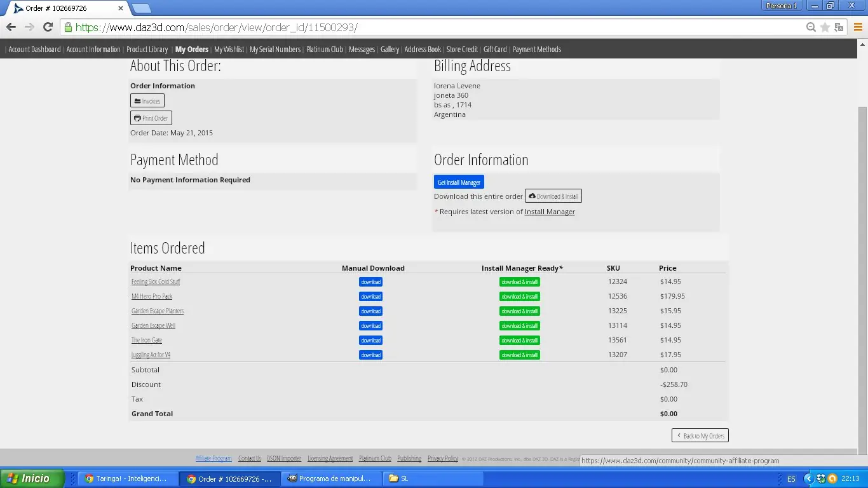868x488 pixels.
Task: Open Gift Card page
Action: pos(495,49)
